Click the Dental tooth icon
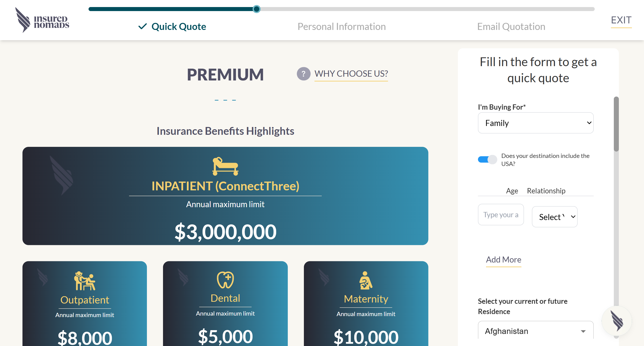Screen dimensions: 644x346 click(225, 280)
